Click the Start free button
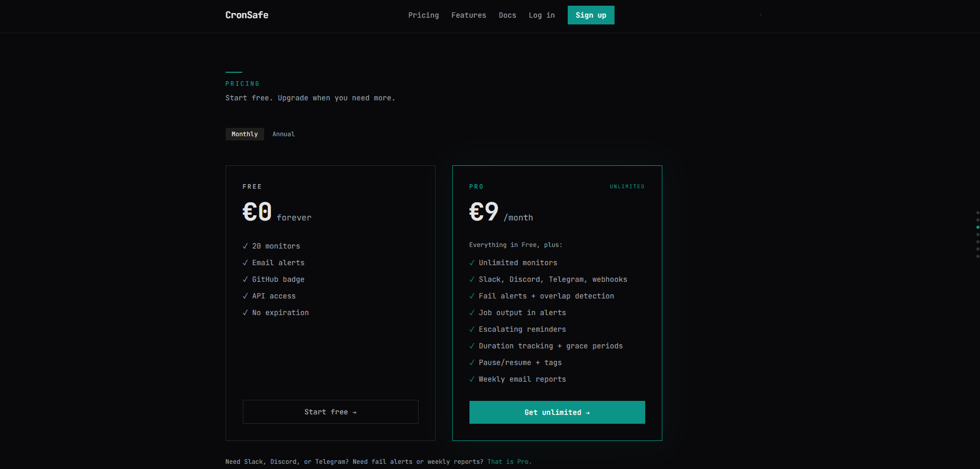 [331, 412]
